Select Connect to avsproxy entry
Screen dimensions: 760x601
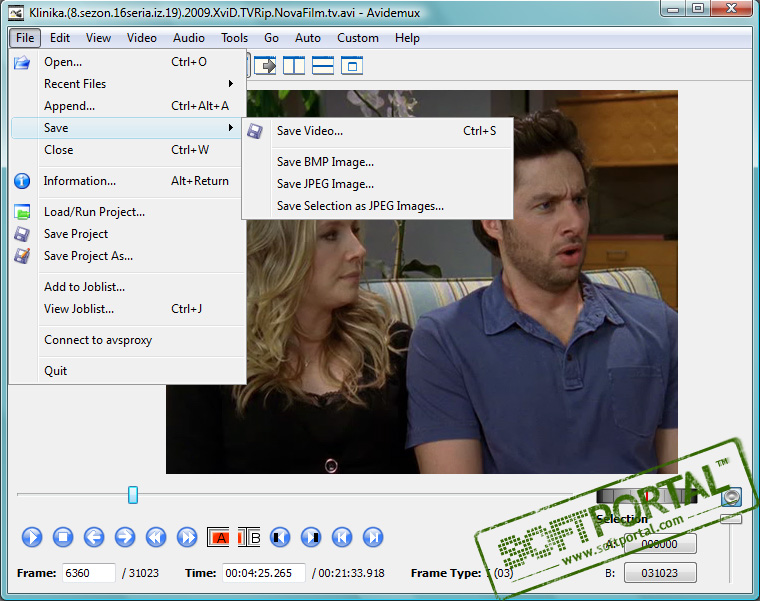pos(127,340)
